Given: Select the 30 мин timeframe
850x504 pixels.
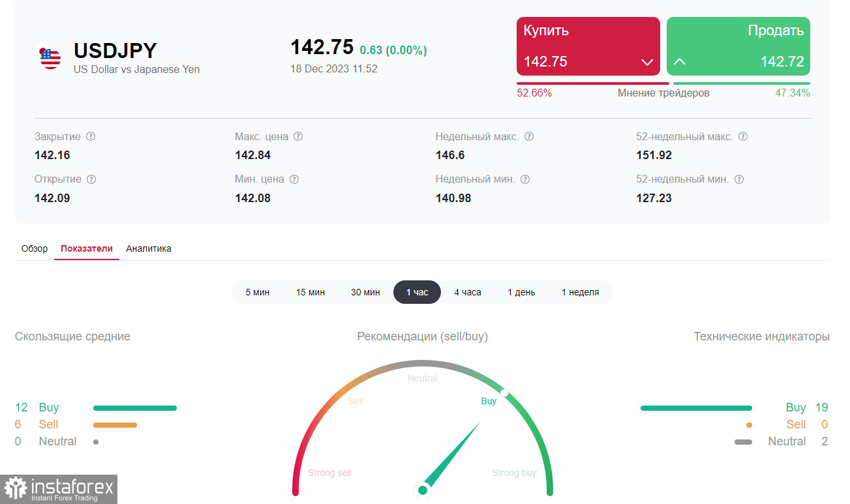Looking at the screenshot, I should [365, 292].
